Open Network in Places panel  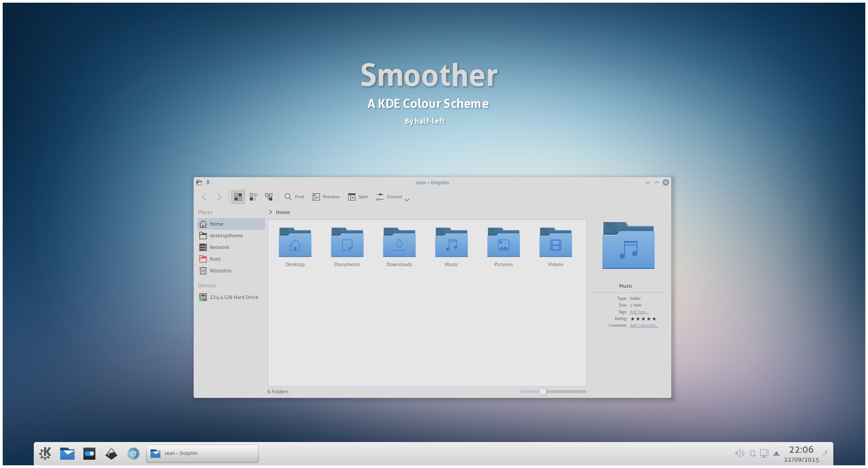tap(231, 247)
